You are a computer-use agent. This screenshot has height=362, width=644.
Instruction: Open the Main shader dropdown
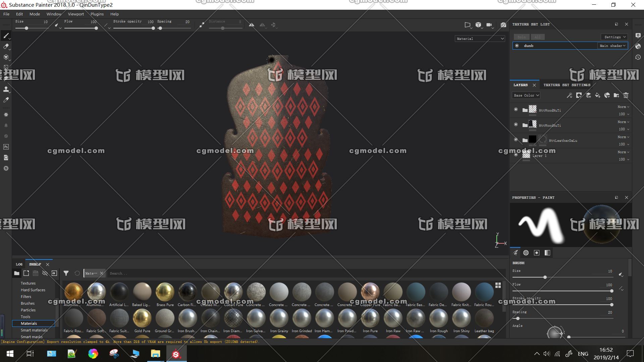(612, 46)
